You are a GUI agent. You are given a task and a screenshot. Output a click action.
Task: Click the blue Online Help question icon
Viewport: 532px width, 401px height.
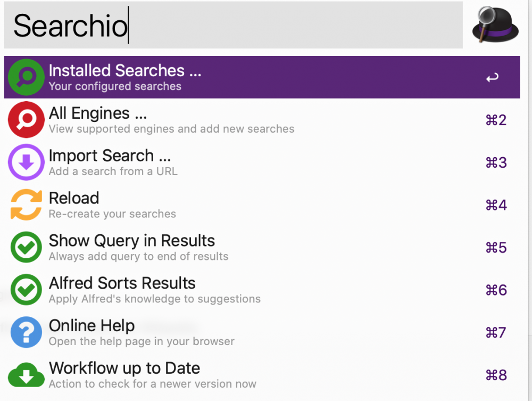[26, 333]
